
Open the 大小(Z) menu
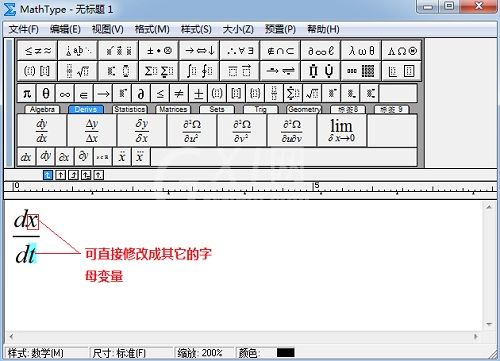coord(238,29)
